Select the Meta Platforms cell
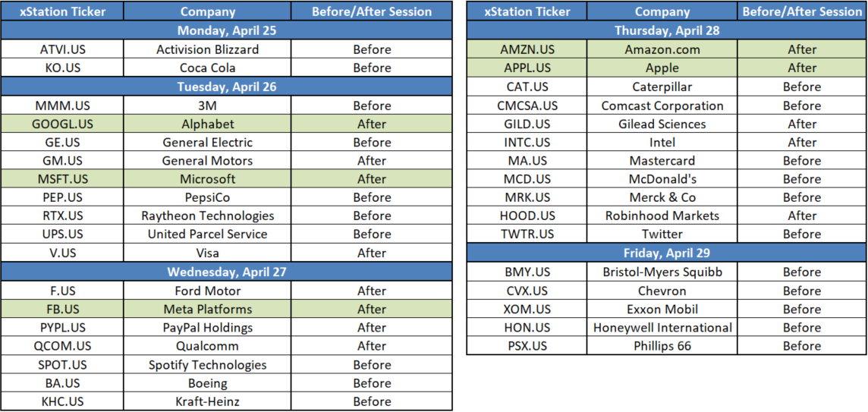868x412 pixels. click(x=207, y=309)
